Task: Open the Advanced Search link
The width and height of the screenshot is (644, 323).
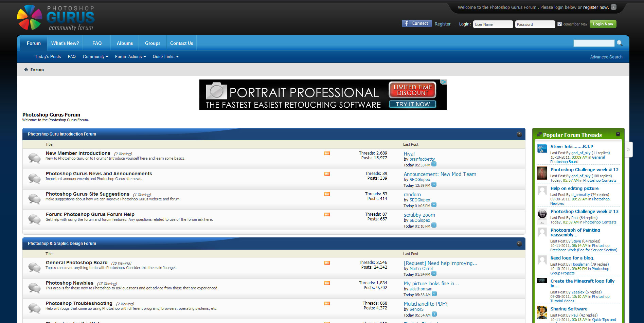Action: [606, 57]
